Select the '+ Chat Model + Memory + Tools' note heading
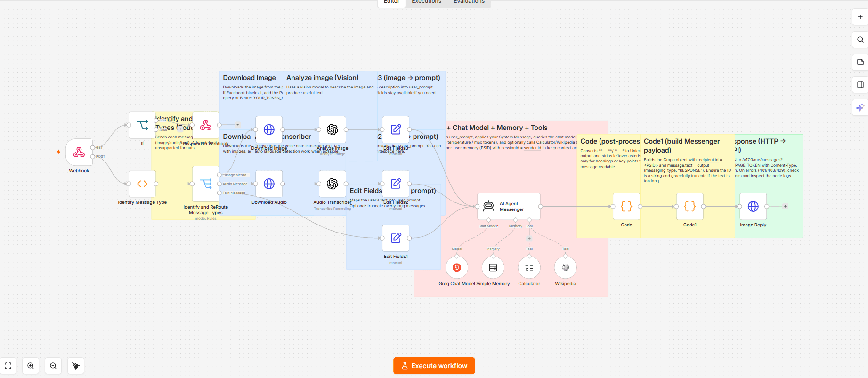 pyautogui.click(x=497, y=128)
